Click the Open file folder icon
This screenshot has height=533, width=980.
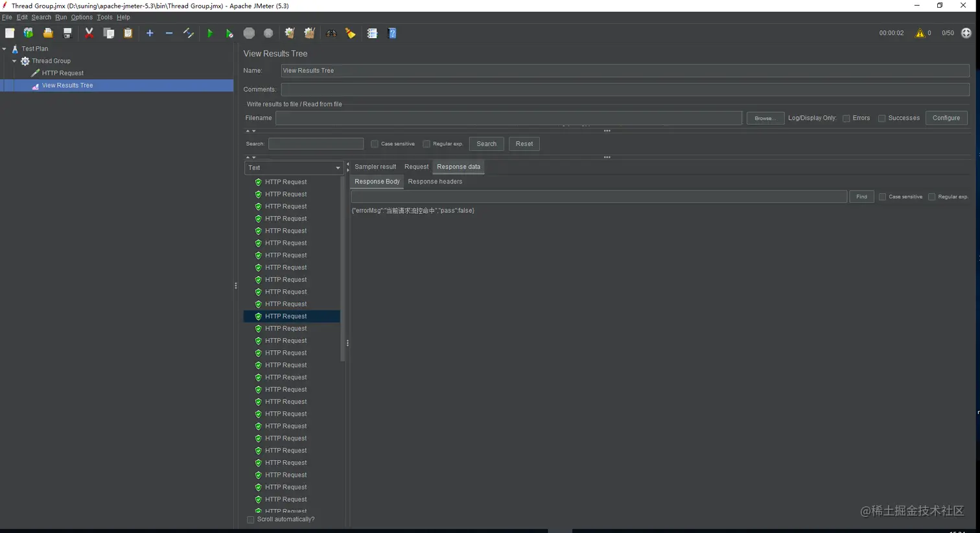click(48, 33)
